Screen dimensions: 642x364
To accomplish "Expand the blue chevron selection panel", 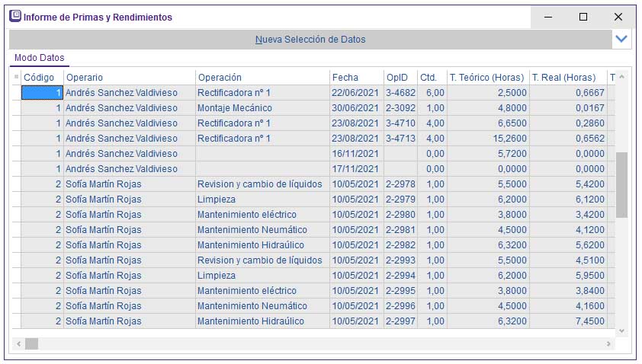I will 621,39.
